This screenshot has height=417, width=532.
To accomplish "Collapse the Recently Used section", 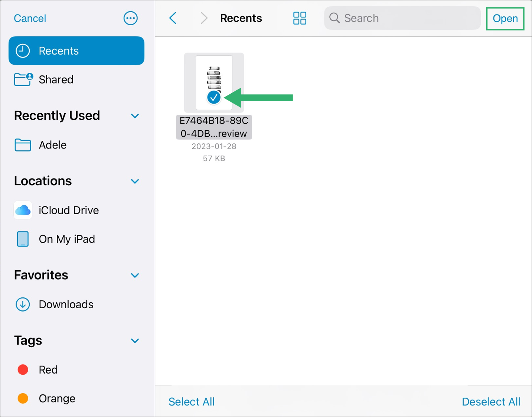I will pyautogui.click(x=135, y=116).
